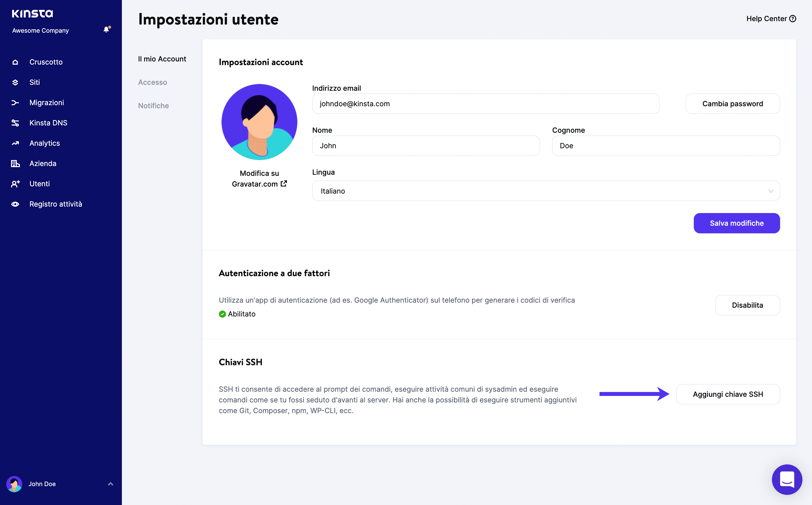812x505 pixels.
Task: Click the Registro attività sidebar icon
Action: (x=15, y=204)
